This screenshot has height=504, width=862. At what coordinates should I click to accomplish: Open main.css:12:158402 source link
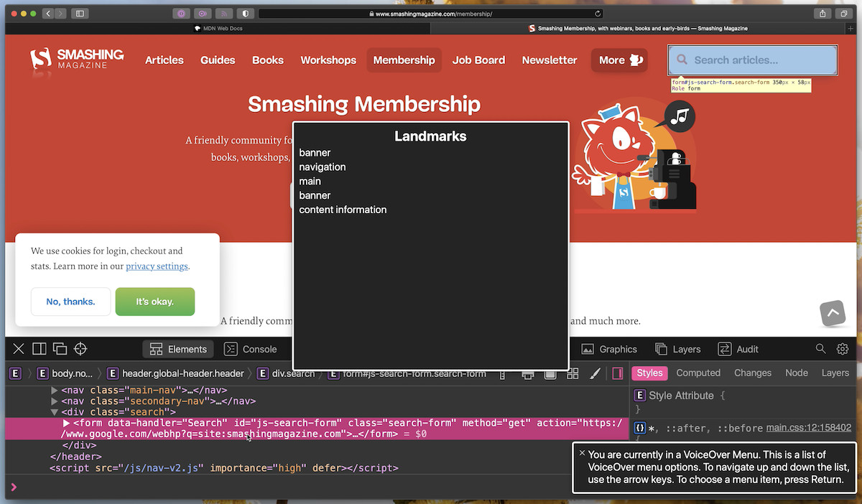pos(809,428)
